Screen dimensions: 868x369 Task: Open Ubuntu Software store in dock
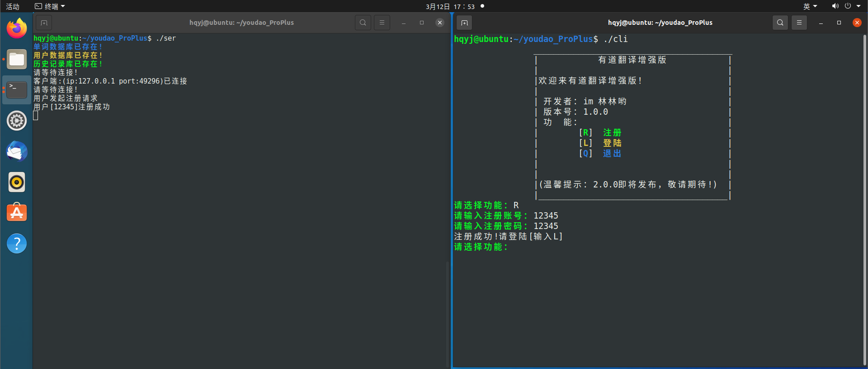[x=17, y=213]
